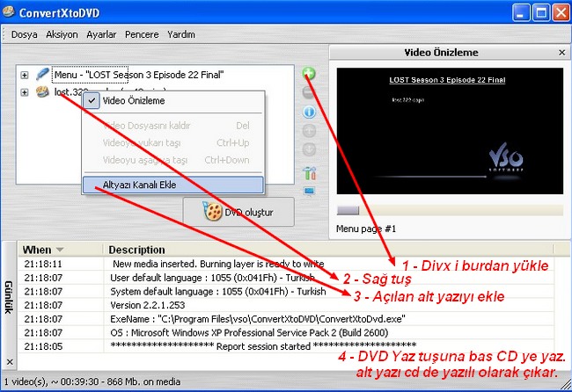Click the Menu feather pen icon

(42, 75)
